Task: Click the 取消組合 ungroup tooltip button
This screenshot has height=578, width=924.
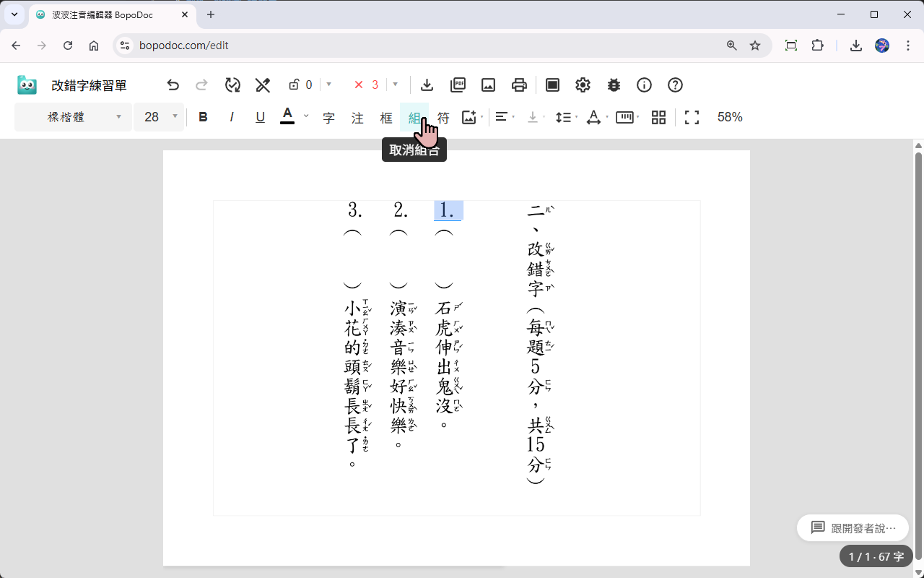Action: [x=414, y=150]
